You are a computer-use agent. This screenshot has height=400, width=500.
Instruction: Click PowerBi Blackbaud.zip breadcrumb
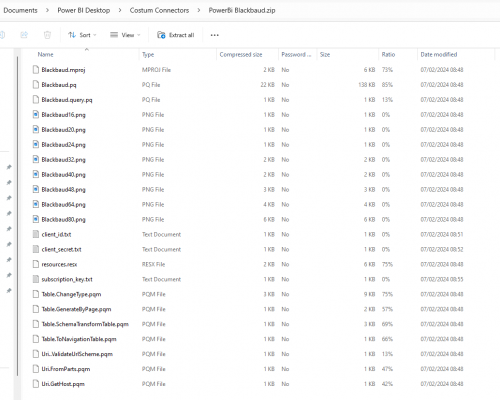coord(242,10)
